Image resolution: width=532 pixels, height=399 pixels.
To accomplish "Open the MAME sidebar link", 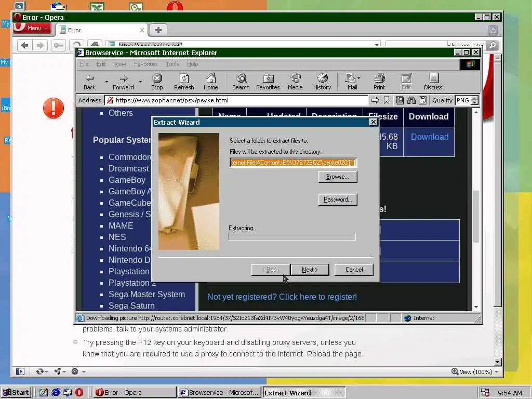I will pyautogui.click(x=121, y=225).
